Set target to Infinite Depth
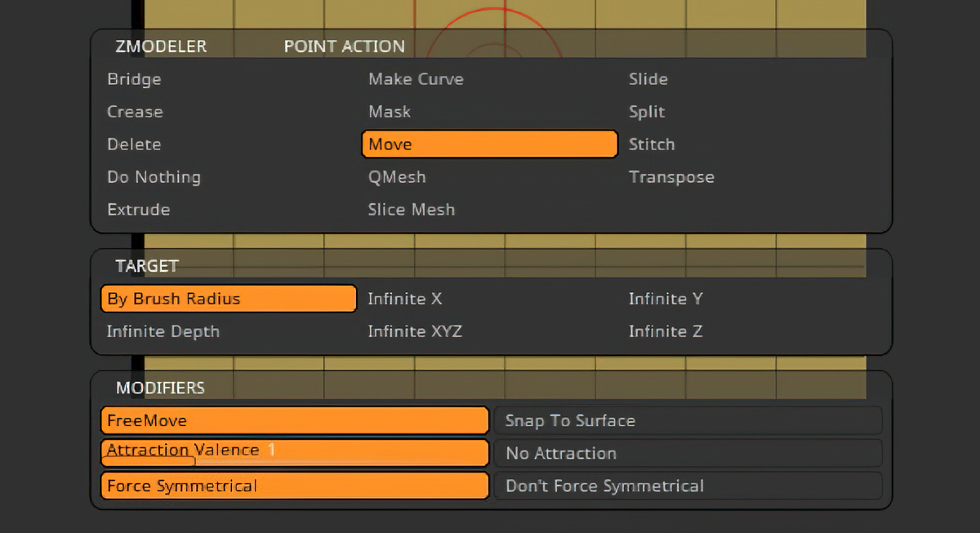 pyautogui.click(x=163, y=331)
